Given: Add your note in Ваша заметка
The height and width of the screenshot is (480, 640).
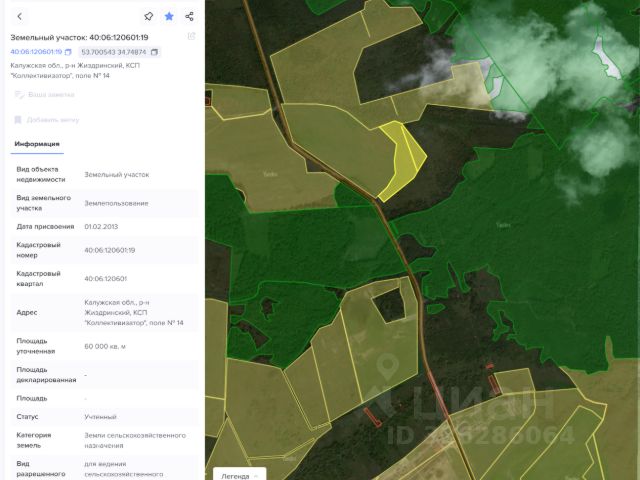Looking at the screenshot, I should 44,95.
